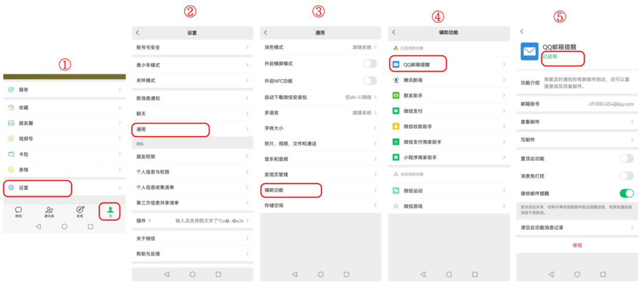Image resolution: width=644 pixels, height=285 pixels.
Task: Open 关于微信 row
Action: (x=193, y=238)
